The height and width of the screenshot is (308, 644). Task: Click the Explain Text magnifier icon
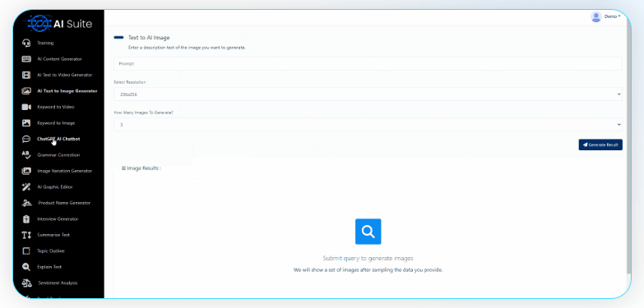26,267
